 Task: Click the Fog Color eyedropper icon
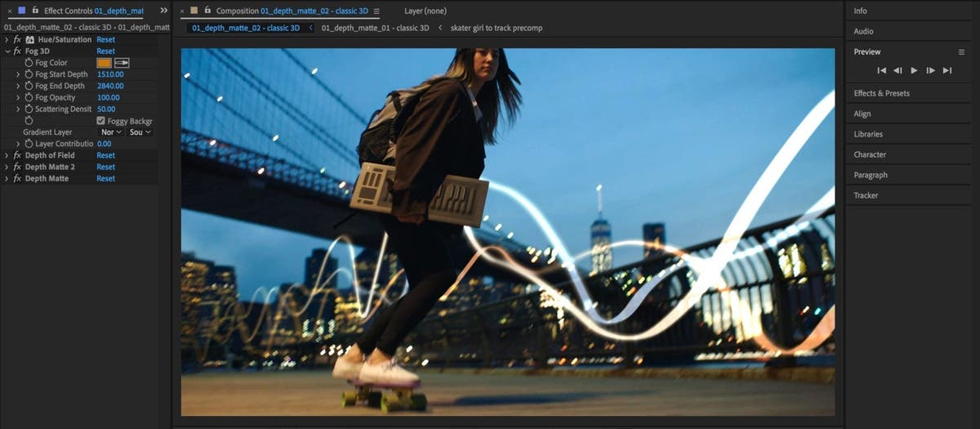point(122,63)
